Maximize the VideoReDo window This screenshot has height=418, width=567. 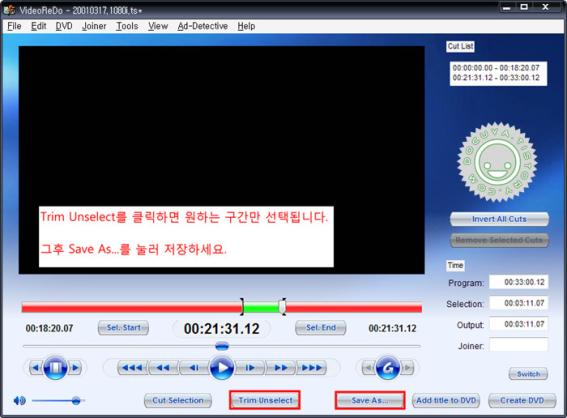point(524,7)
